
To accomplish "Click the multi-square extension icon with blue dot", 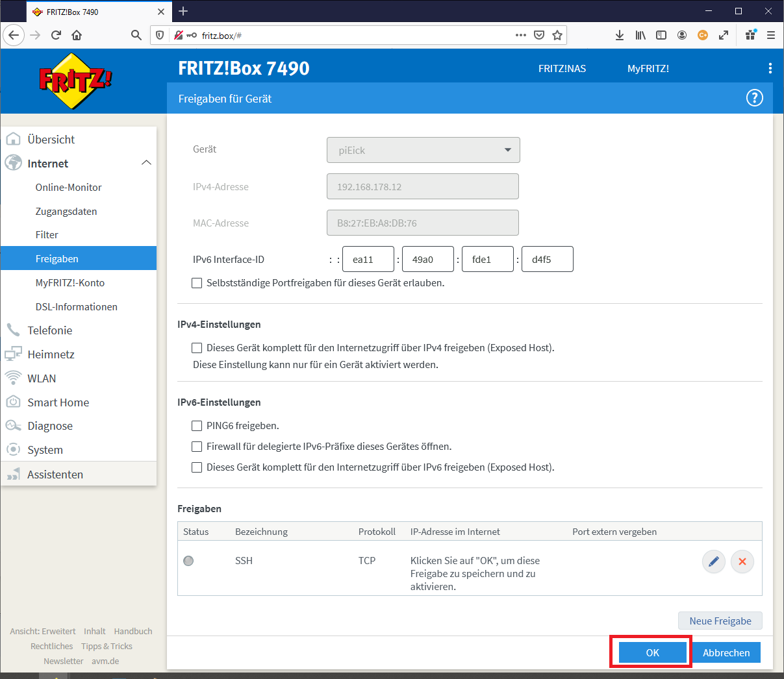I will pos(750,35).
